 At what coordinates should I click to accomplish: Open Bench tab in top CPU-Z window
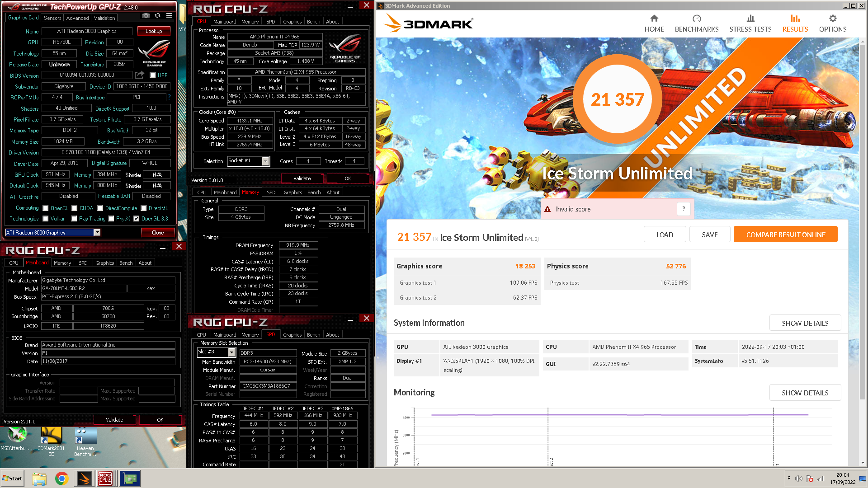pos(314,22)
